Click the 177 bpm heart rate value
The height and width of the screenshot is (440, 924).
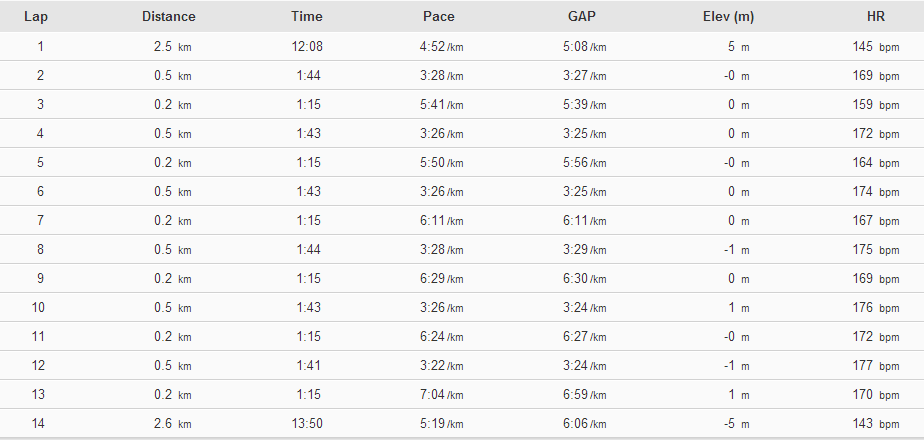click(876, 366)
